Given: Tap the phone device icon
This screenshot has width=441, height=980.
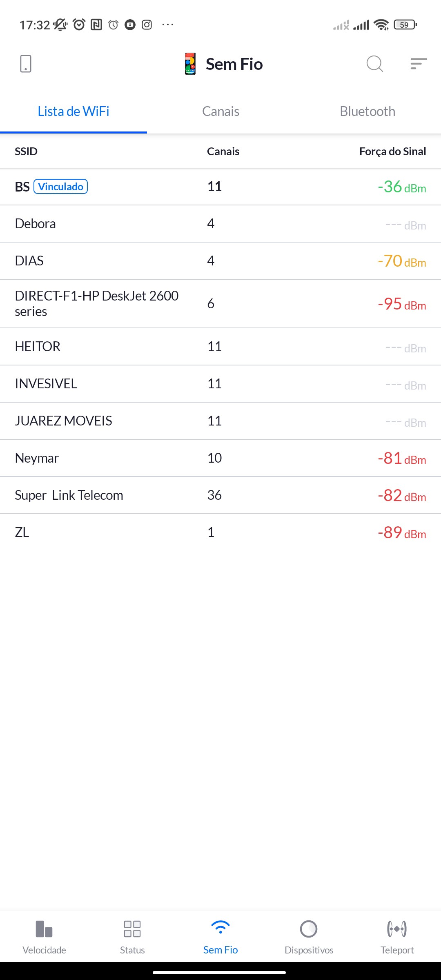Looking at the screenshot, I should coord(26,64).
